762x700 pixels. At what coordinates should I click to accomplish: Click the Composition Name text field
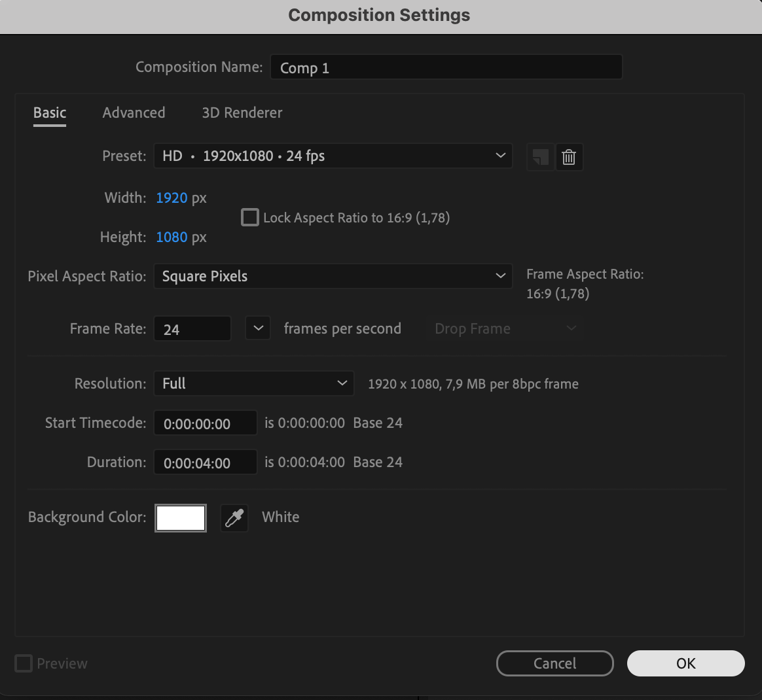point(445,67)
